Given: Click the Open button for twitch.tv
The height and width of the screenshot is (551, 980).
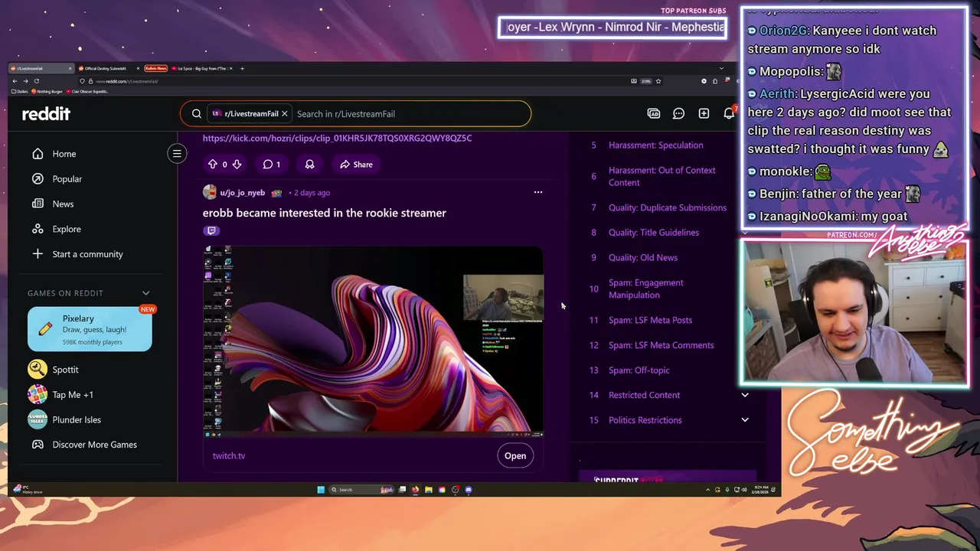Looking at the screenshot, I should [515, 456].
